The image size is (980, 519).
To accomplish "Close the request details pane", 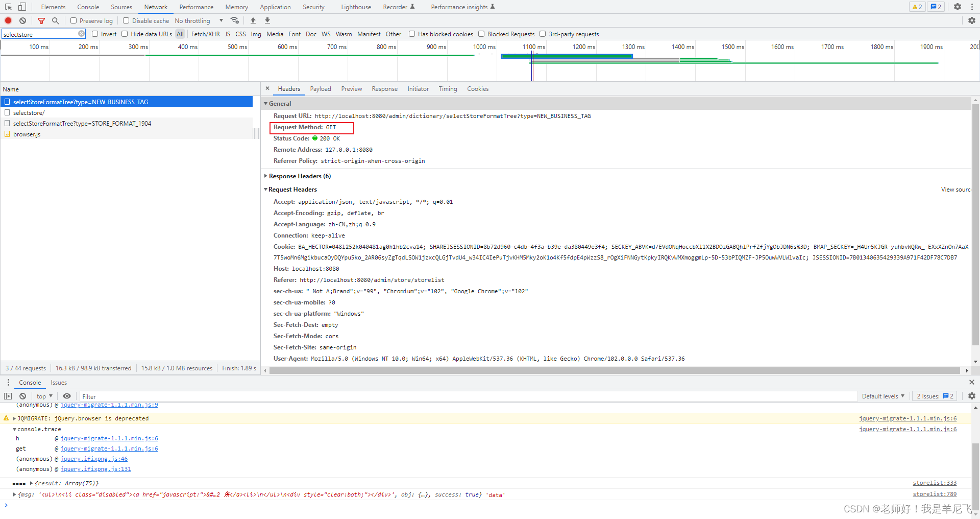I will coord(267,88).
